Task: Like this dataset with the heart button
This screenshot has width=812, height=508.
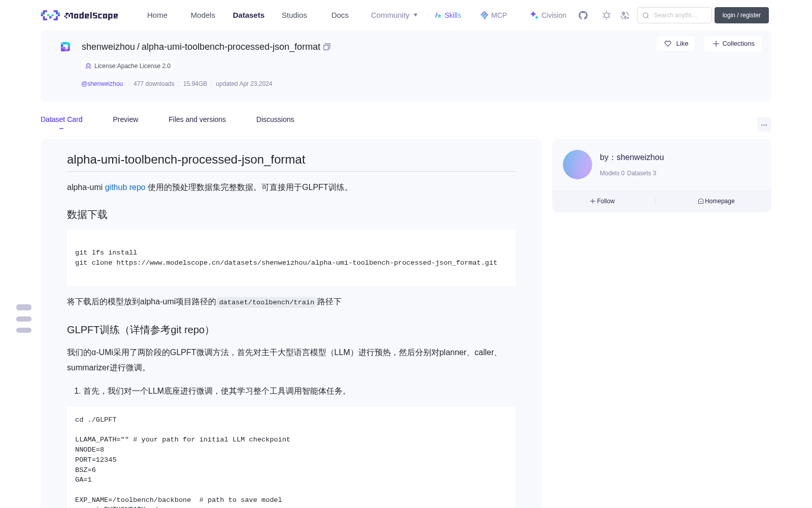Action: click(x=675, y=44)
